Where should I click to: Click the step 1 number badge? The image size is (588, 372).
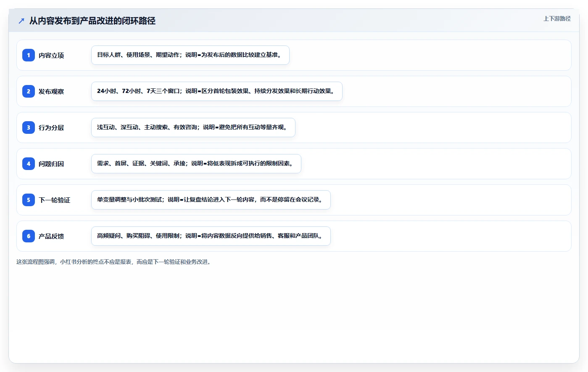tap(29, 55)
